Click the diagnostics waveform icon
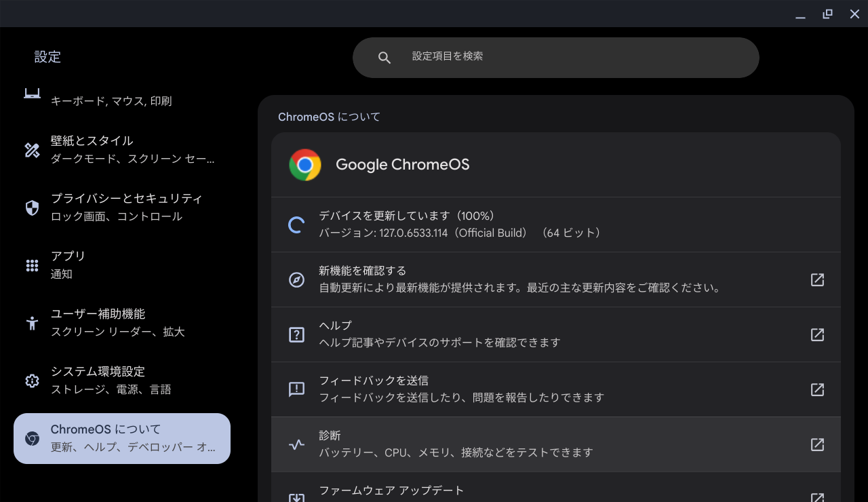The height and width of the screenshot is (502, 868). 296,444
